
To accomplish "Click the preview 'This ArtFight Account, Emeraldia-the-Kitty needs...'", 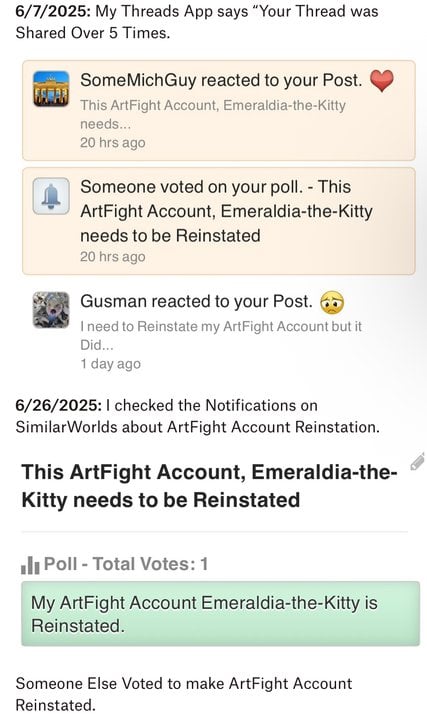I will [x=213, y=114].
